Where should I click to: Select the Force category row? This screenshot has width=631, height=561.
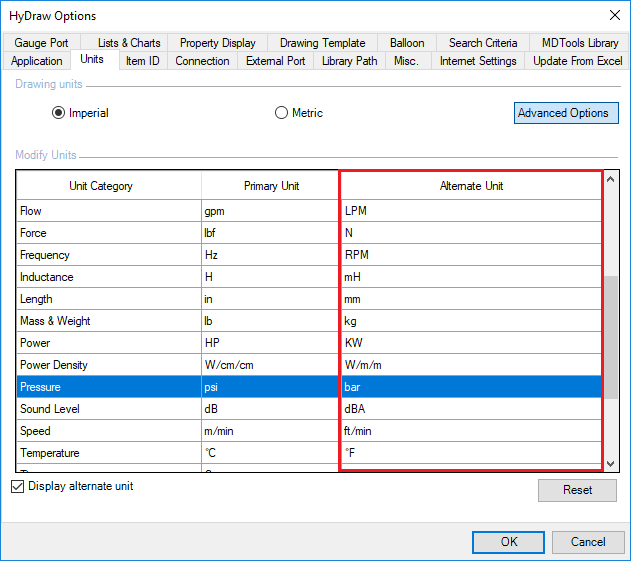point(109,233)
